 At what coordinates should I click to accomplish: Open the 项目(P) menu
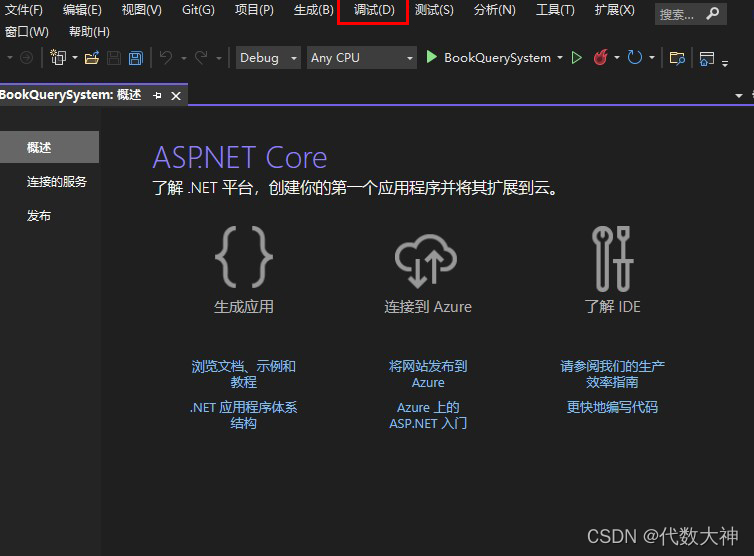(x=254, y=10)
